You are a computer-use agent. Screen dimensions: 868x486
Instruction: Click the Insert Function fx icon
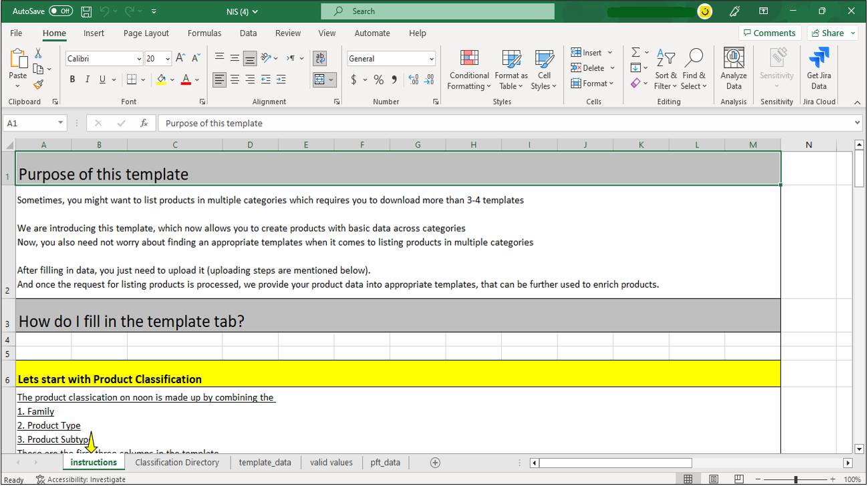point(144,124)
